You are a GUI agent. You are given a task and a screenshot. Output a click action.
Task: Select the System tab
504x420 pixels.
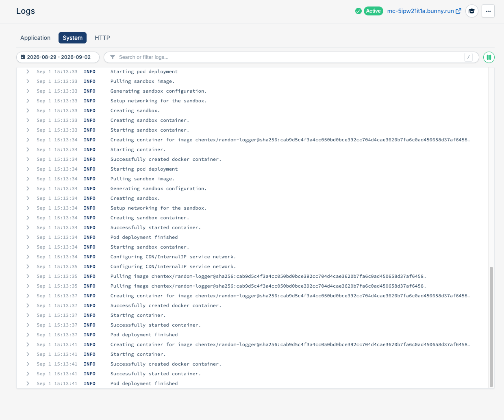point(72,38)
